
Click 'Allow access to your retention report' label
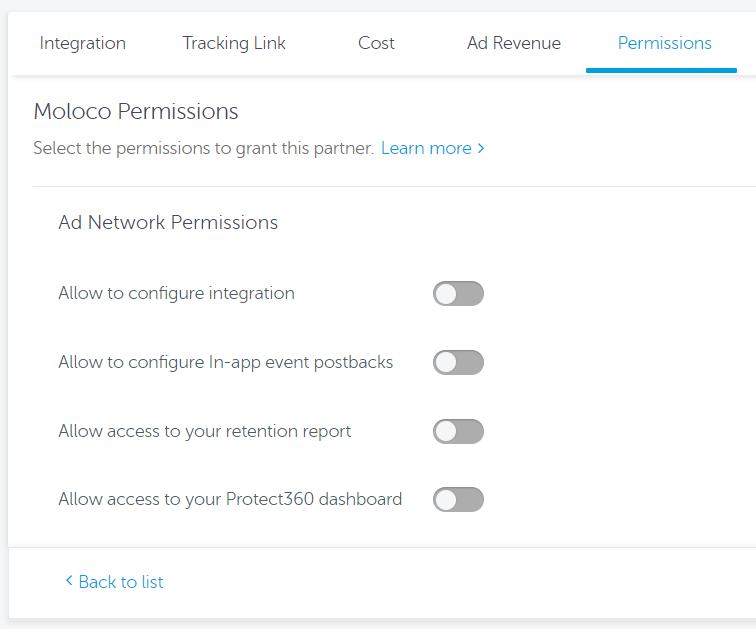point(205,431)
